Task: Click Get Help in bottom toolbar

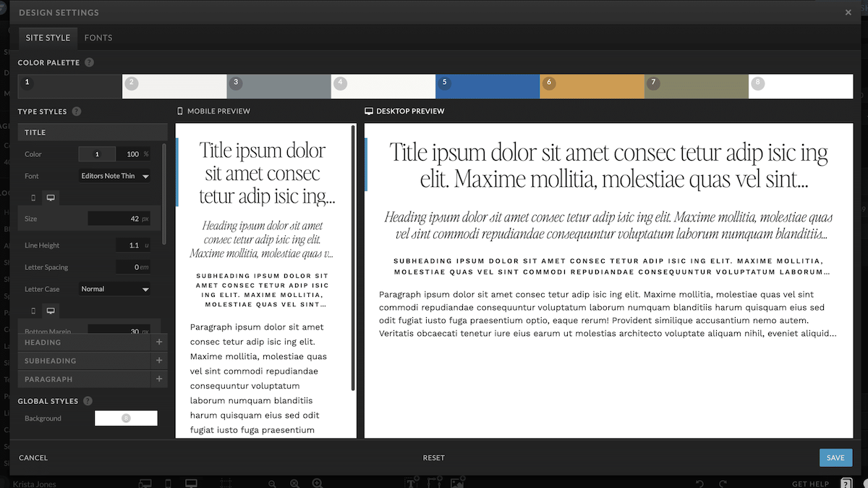Action: tap(810, 484)
